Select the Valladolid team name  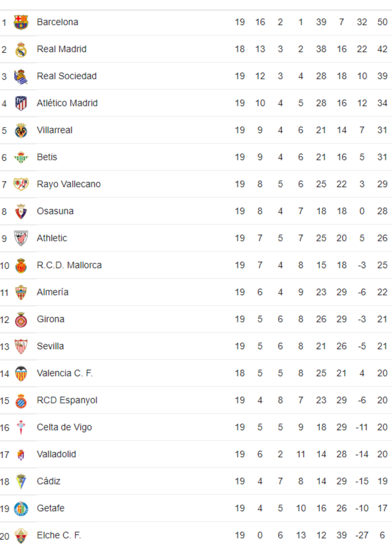57,454
